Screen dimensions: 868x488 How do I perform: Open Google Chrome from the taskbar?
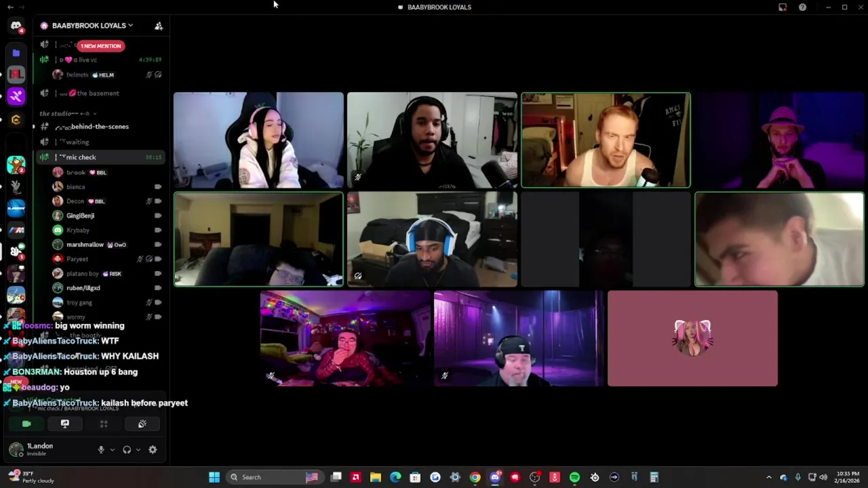[475, 477]
